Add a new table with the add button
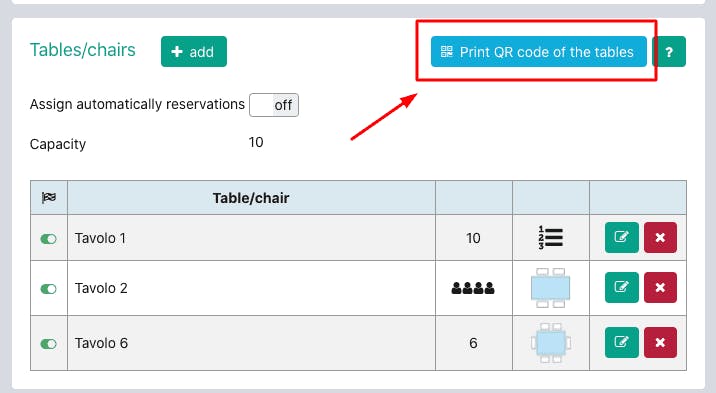Image resolution: width=716 pixels, height=393 pixels. (194, 52)
